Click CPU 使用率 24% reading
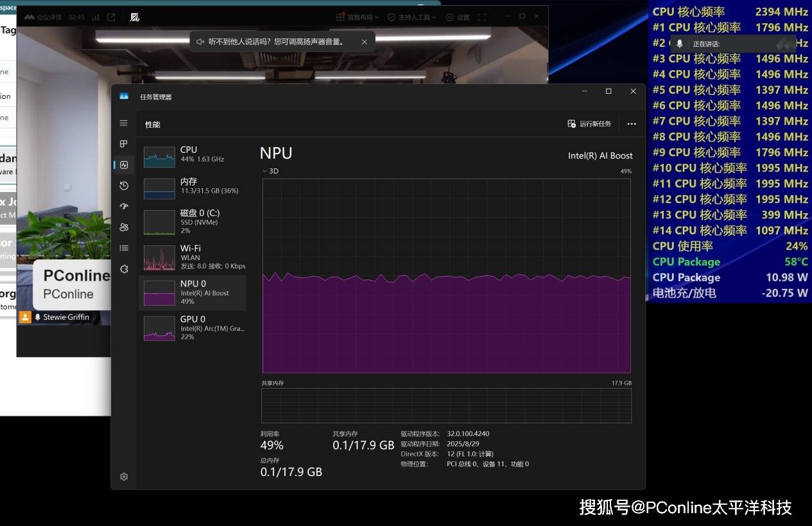 [730, 246]
